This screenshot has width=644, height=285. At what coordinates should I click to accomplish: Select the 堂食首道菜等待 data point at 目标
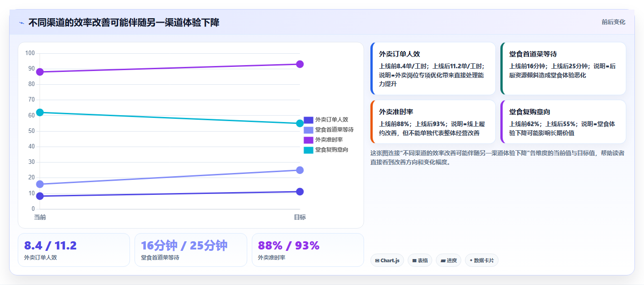pos(300,170)
